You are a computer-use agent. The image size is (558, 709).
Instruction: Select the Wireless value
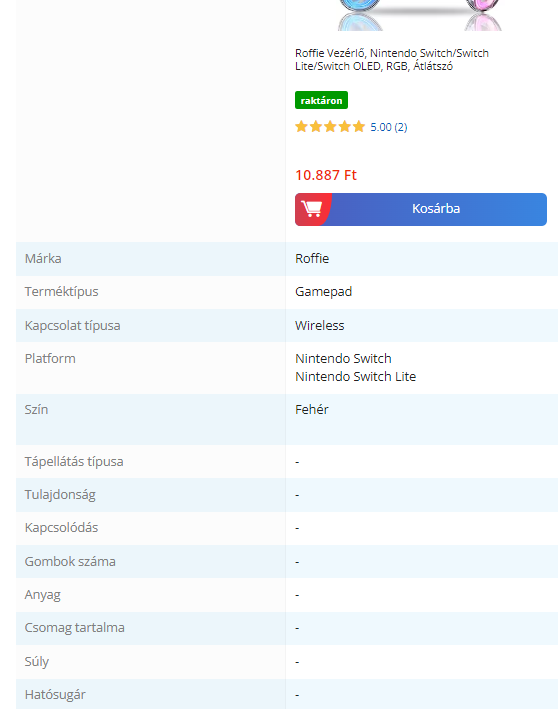(x=320, y=326)
